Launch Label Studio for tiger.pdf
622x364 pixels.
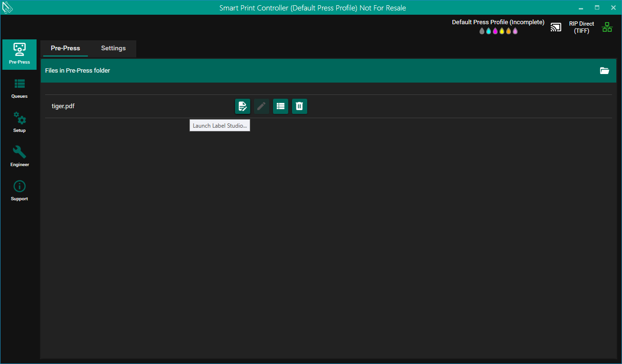(x=242, y=106)
